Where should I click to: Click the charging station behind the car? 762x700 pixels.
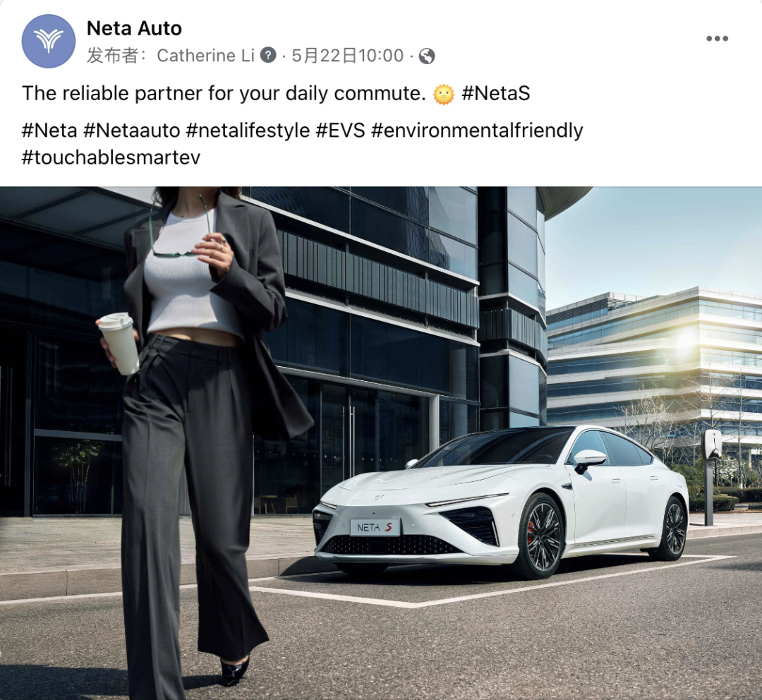click(711, 476)
